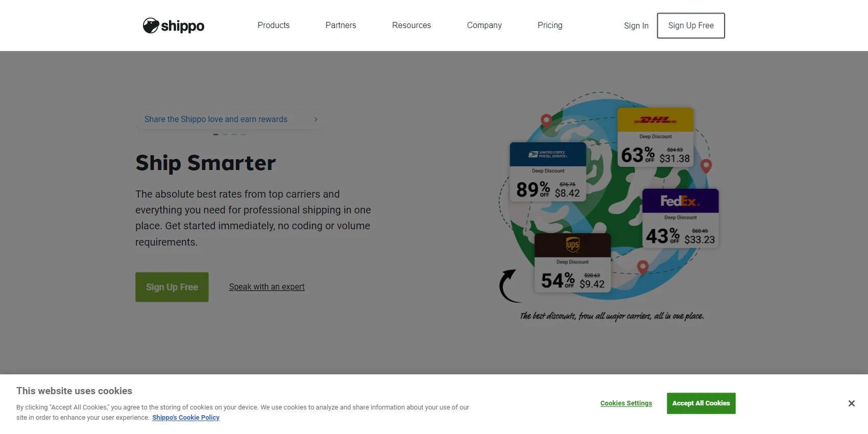Select the first banner carousel dot

coord(216,134)
